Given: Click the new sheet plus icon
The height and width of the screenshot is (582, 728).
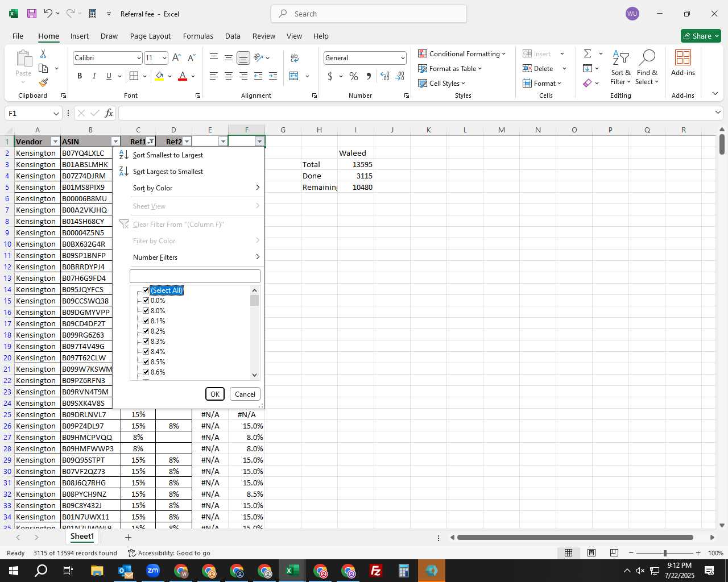Looking at the screenshot, I should pos(128,537).
